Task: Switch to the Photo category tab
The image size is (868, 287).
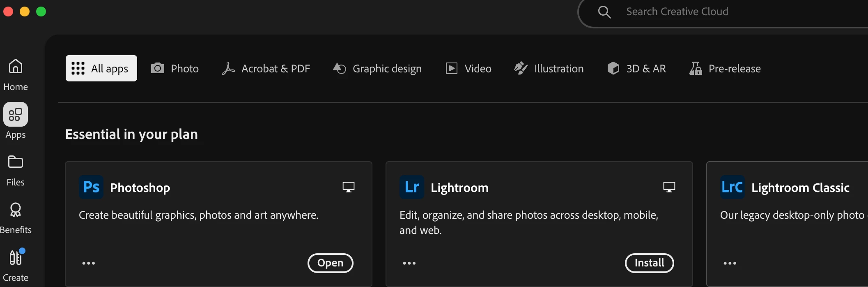Action: 175,68
